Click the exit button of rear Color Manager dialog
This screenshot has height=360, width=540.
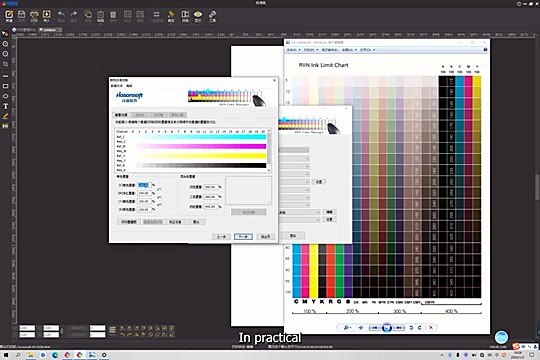pos(293,236)
